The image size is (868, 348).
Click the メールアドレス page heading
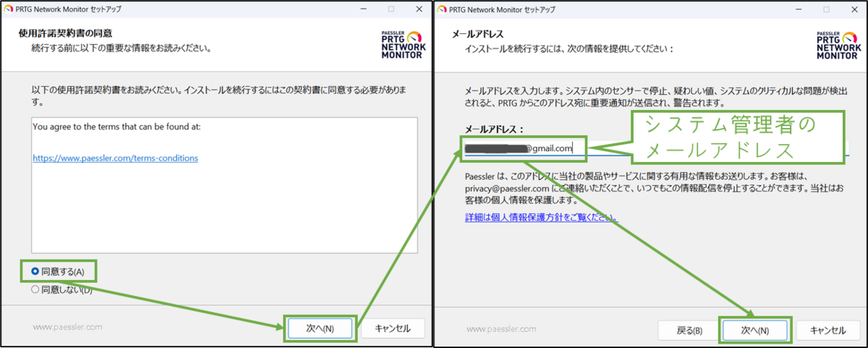(x=477, y=33)
